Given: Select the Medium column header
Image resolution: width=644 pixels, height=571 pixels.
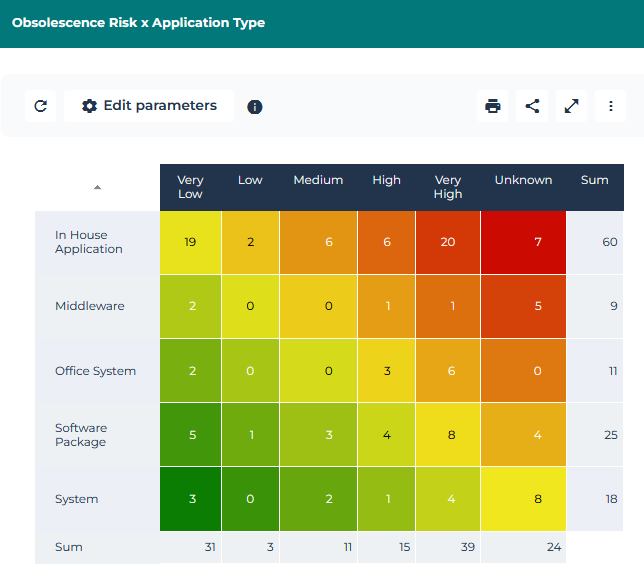Looking at the screenshot, I should [x=318, y=181].
